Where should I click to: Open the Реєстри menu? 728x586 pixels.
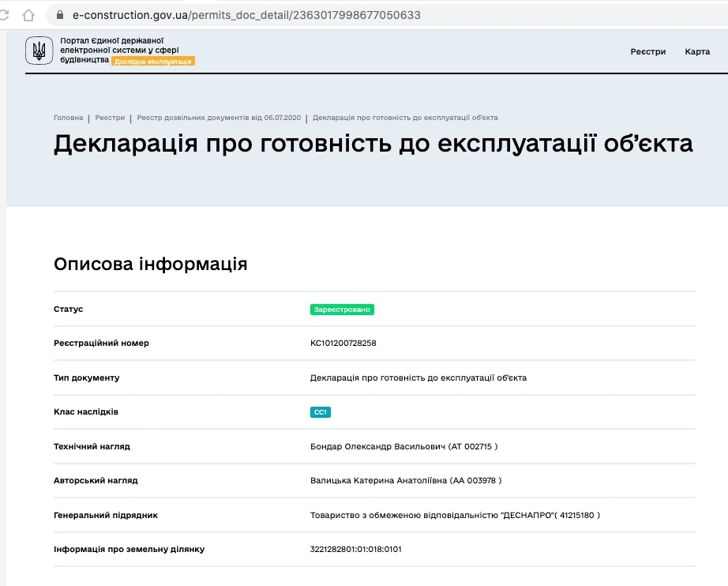[647, 51]
